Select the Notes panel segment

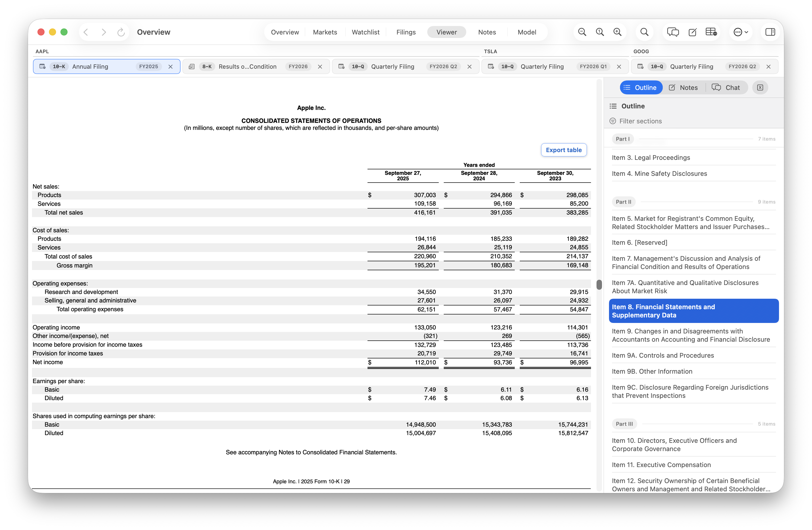pyautogui.click(x=683, y=88)
